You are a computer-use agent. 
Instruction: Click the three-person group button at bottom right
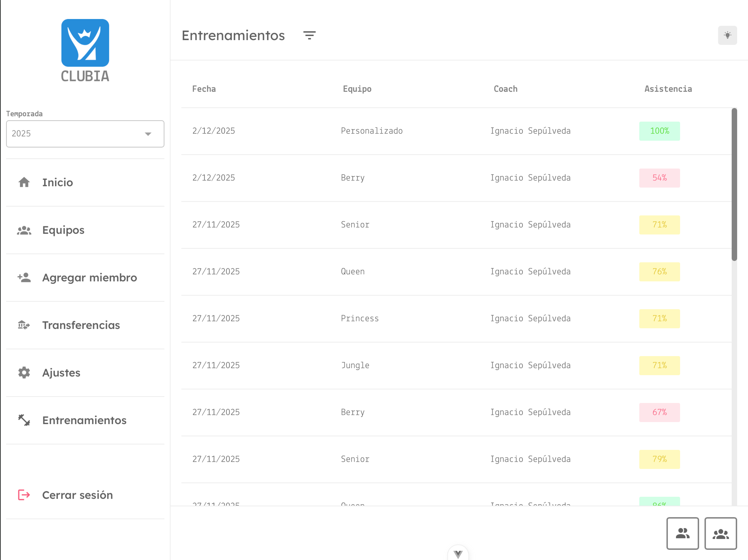720,533
